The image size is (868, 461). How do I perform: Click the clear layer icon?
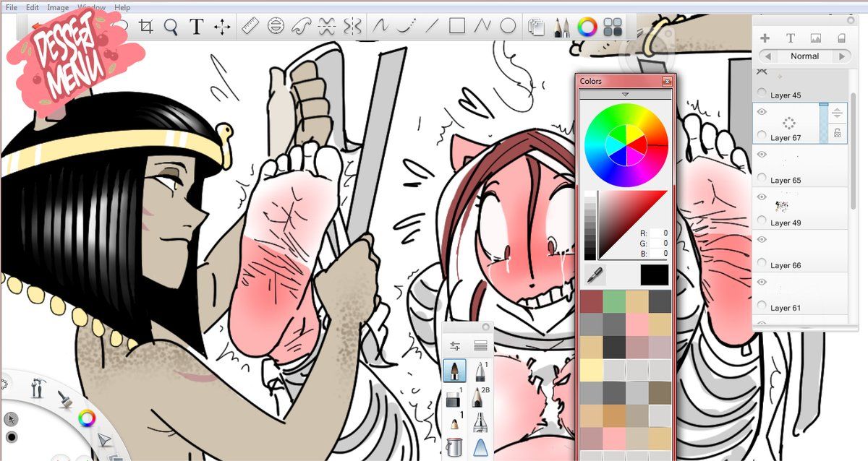click(841, 38)
